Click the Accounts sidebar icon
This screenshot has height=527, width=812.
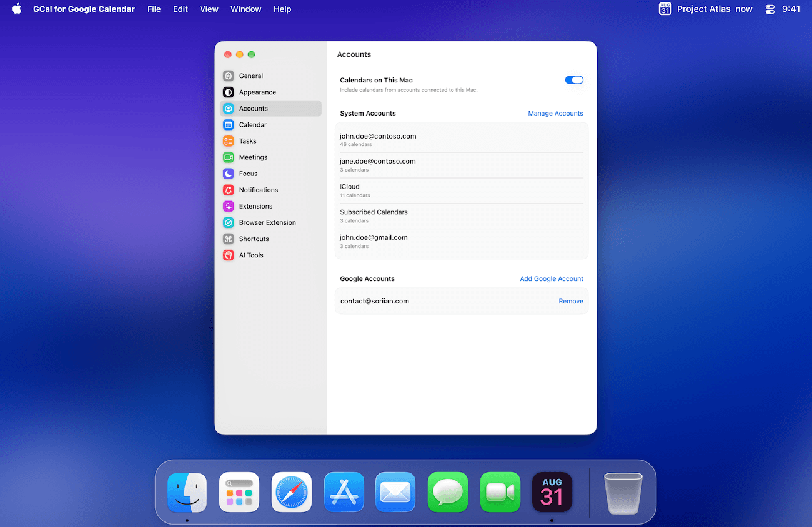[x=229, y=108]
